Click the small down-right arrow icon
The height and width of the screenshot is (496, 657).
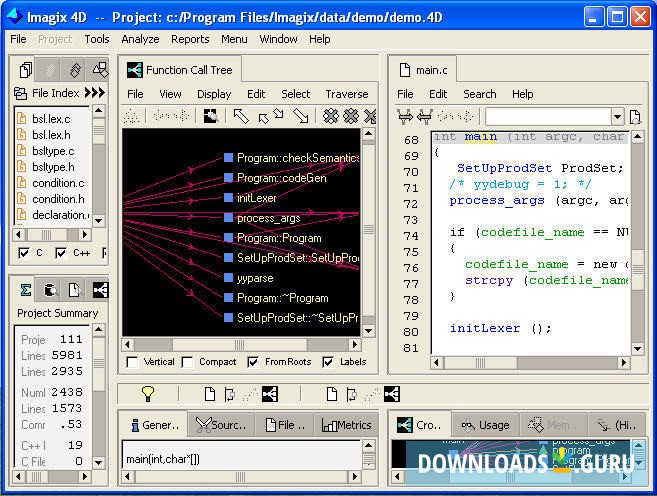[x=278, y=114]
